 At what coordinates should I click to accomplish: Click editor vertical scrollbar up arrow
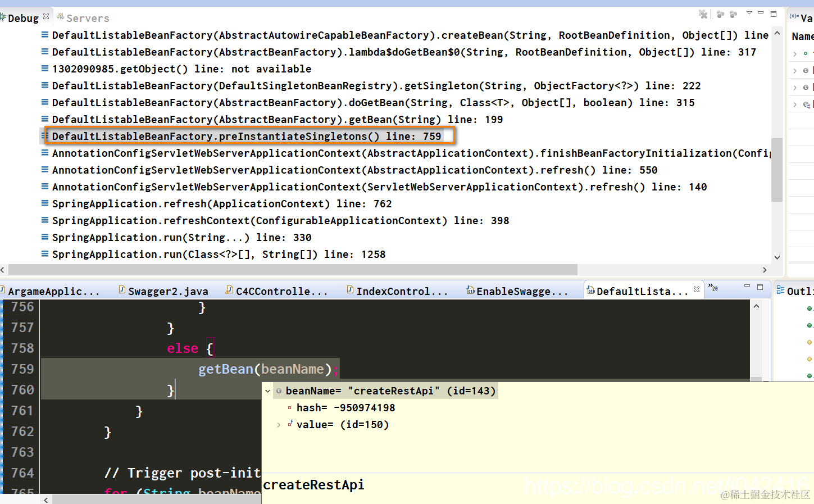756,306
